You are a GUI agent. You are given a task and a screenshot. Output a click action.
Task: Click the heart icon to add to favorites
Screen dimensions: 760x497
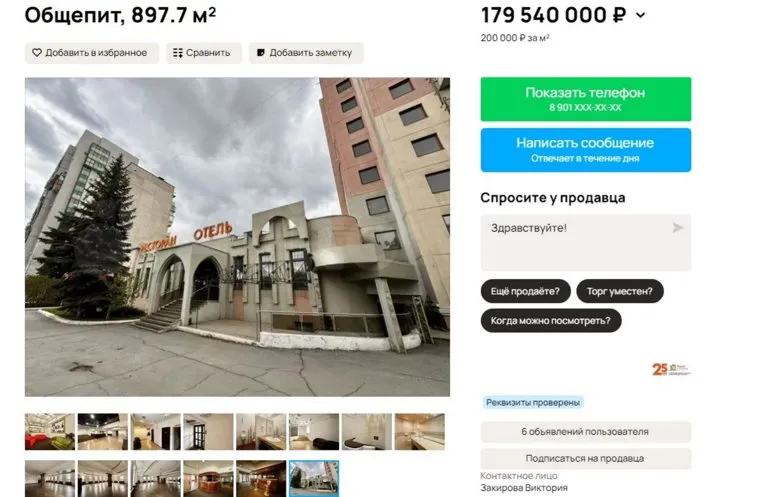click(x=37, y=52)
